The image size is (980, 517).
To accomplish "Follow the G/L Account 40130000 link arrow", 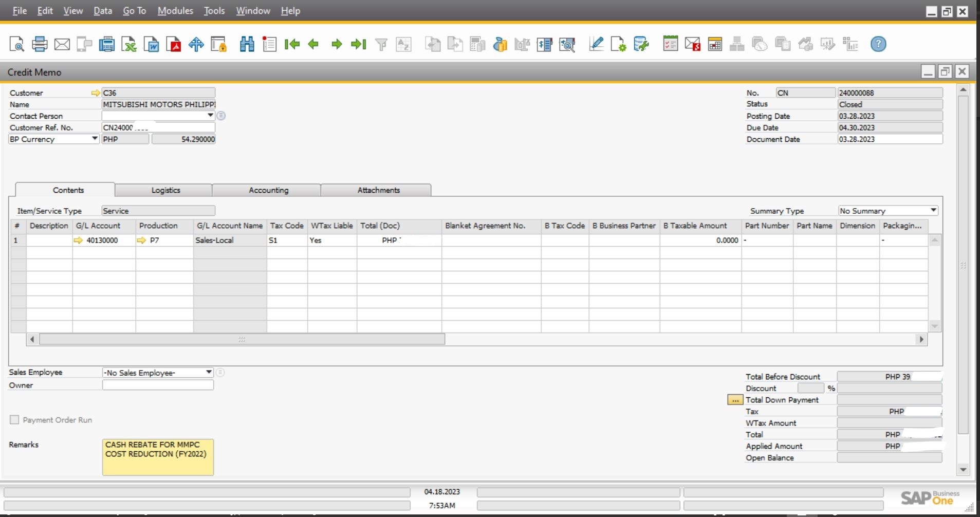I will coord(79,240).
